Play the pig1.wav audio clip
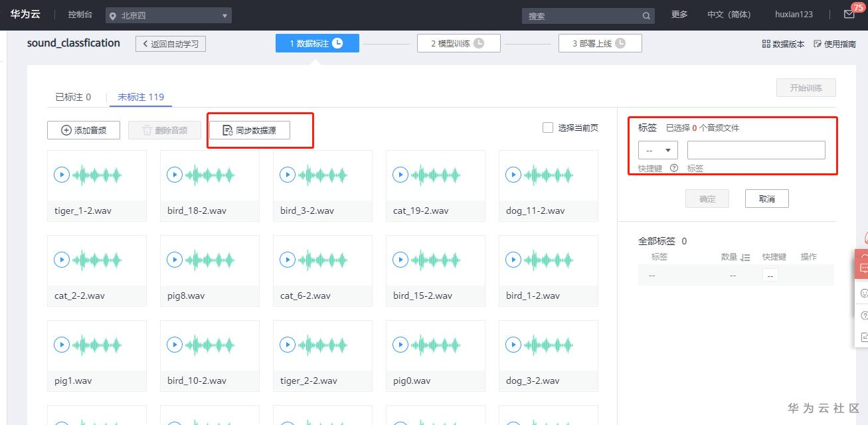This screenshot has width=868, height=425. click(61, 345)
